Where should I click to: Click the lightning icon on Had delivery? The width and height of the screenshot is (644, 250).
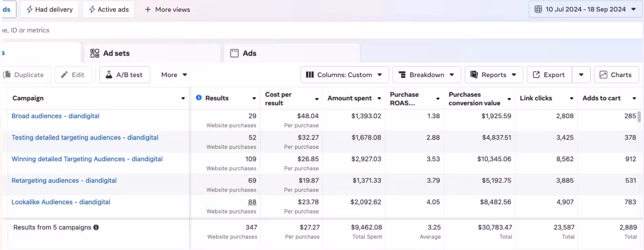(x=30, y=9)
